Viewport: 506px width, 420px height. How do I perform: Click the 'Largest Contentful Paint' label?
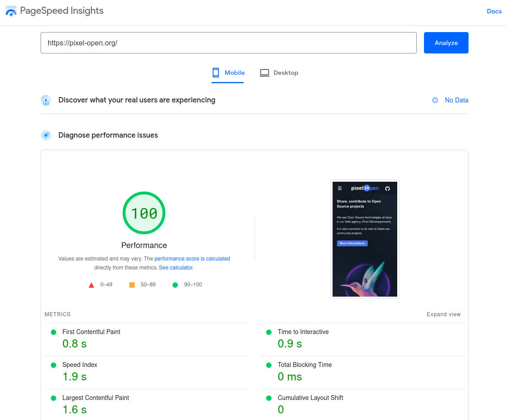point(95,397)
